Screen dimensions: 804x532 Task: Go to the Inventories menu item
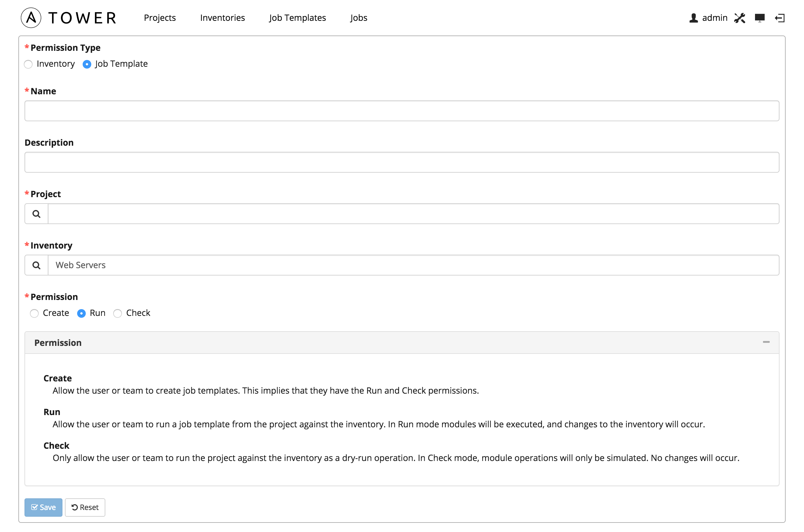tap(223, 18)
